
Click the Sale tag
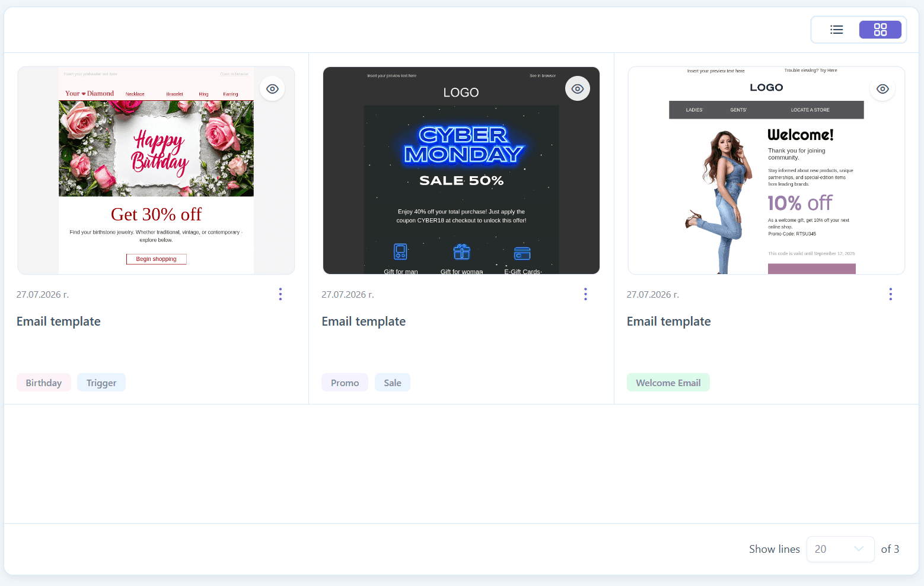coord(393,383)
